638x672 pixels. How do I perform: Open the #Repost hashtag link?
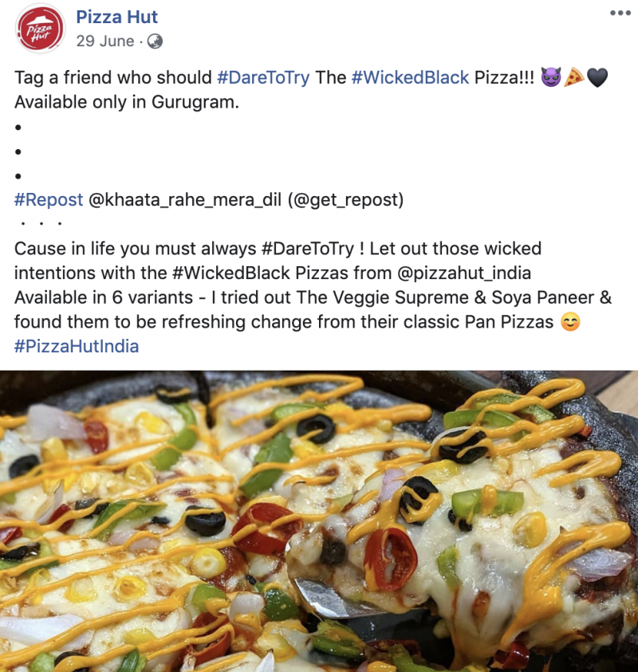(x=49, y=200)
